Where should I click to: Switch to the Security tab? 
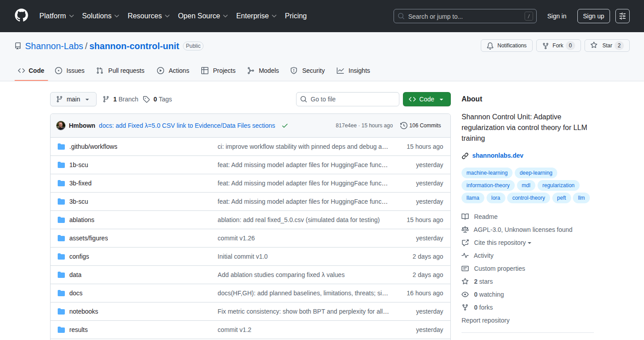(308, 71)
